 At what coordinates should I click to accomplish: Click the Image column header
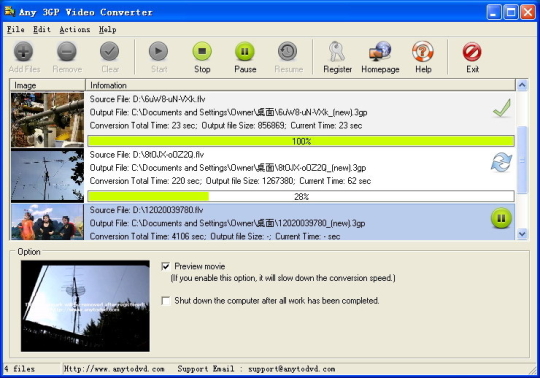(x=48, y=85)
